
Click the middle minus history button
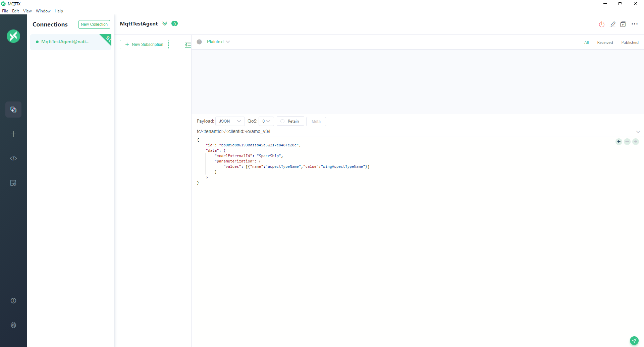tap(627, 142)
